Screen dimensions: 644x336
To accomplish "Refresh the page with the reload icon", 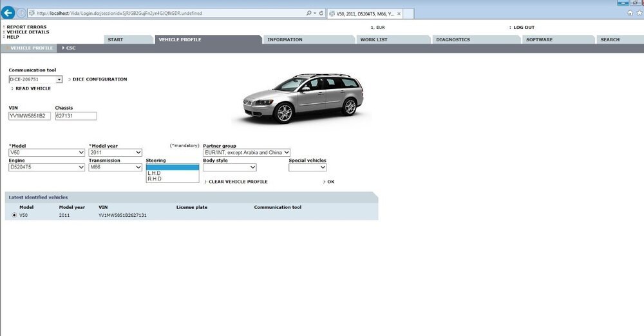I will tap(321, 13).
